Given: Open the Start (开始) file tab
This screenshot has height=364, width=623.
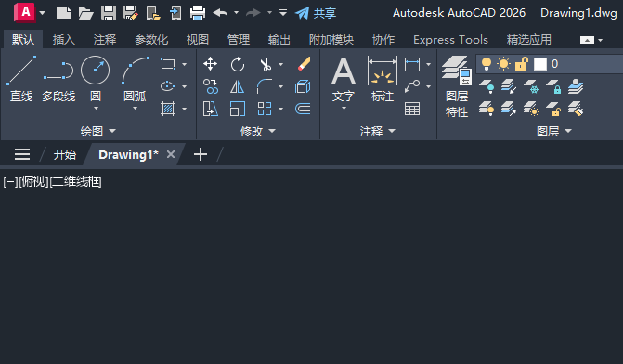Looking at the screenshot, I should pyautogui.click(x=64, y=154).
